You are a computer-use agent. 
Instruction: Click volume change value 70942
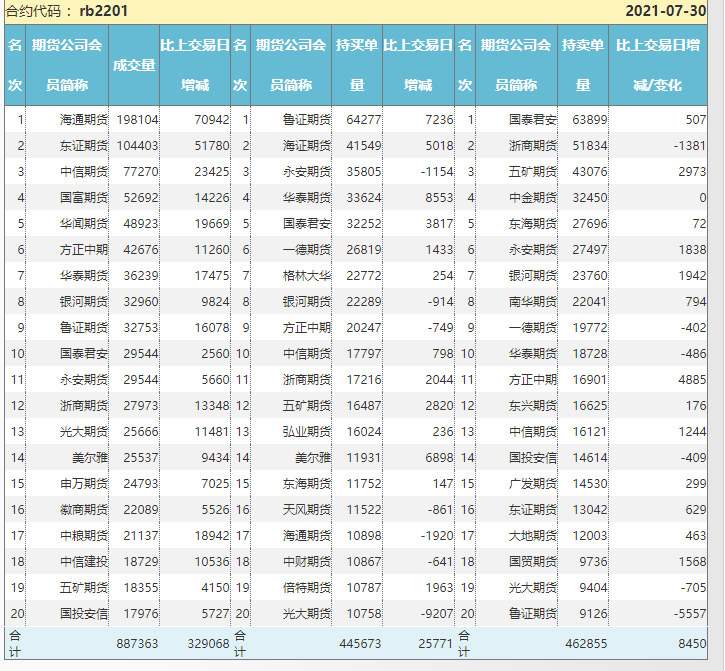click(x=212, y=120)
